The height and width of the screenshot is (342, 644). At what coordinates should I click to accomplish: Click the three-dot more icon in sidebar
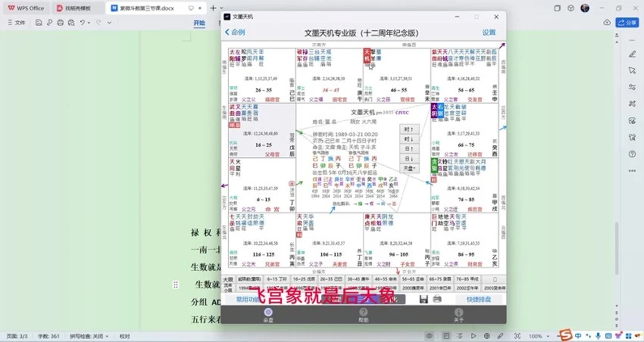tap(632, 171)
